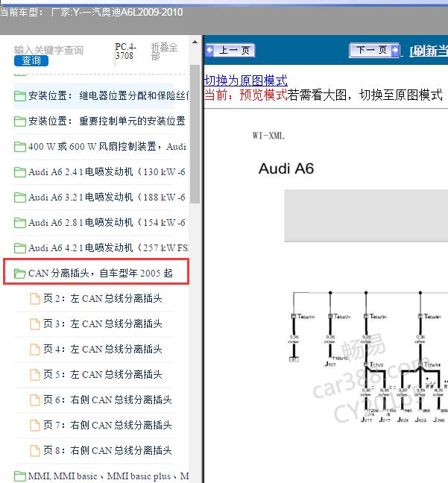Image resolution: width=448 pixels, height=483 pixels.
Task: Select CAN 分离插头，自车型年 2005 起
Action: click(x=101, y=273)
